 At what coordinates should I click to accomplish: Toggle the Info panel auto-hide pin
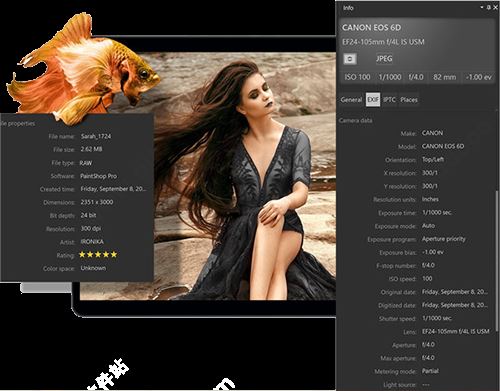click(489, 7)
